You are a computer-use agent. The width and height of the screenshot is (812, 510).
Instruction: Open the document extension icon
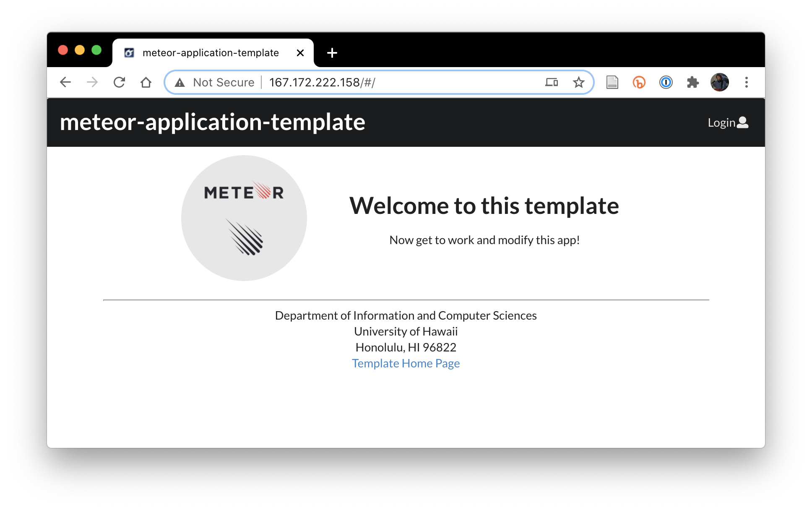coord(612,82)
